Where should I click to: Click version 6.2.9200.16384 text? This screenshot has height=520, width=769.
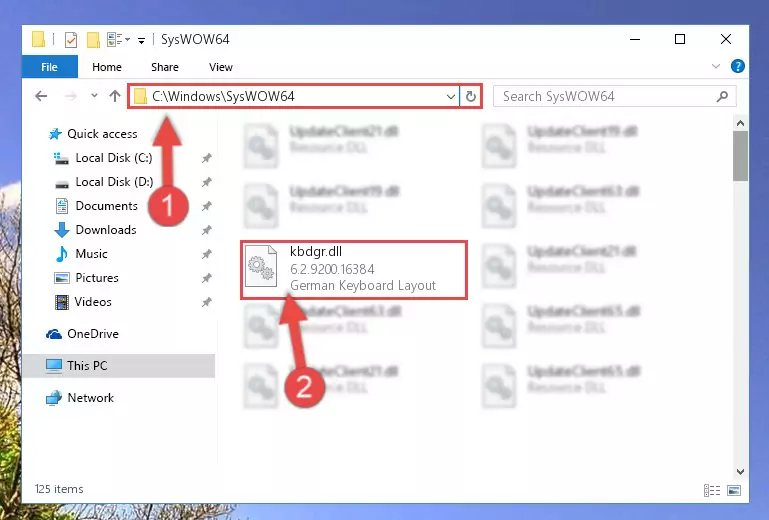pos(332,269)
